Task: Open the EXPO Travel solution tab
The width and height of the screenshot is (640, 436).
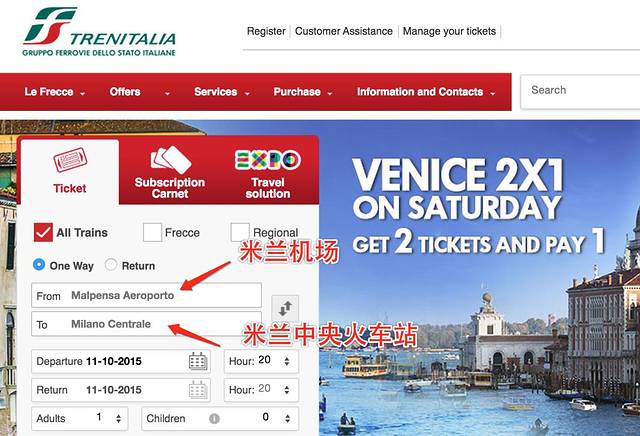Action: click(x=268, y=174)
